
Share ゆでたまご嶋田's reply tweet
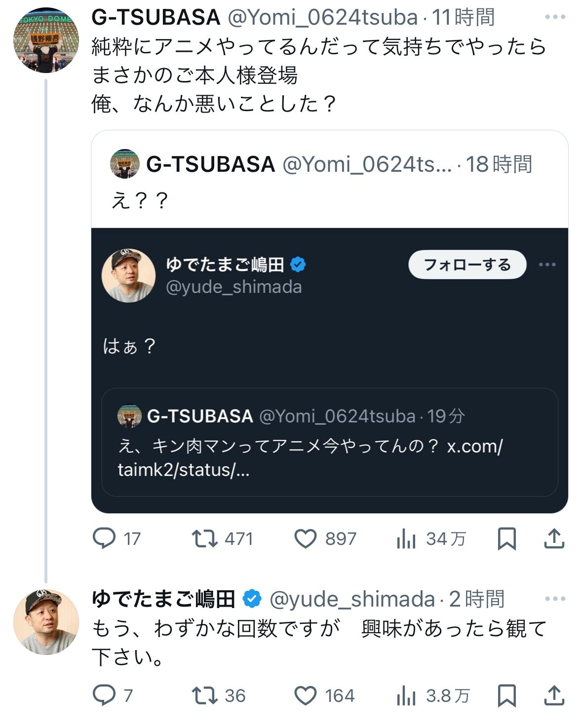554,695
